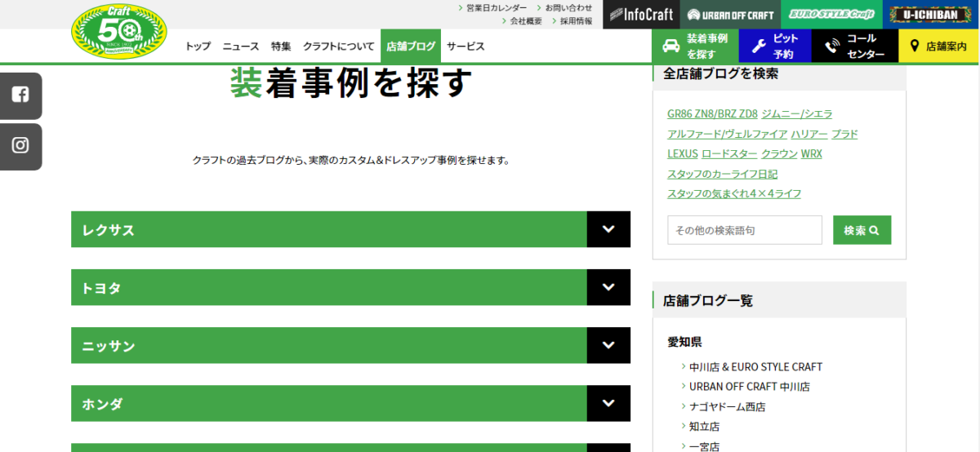Select the 店舗ブログ nav tab
Screen dimensions: 980x452
[410, 47]
